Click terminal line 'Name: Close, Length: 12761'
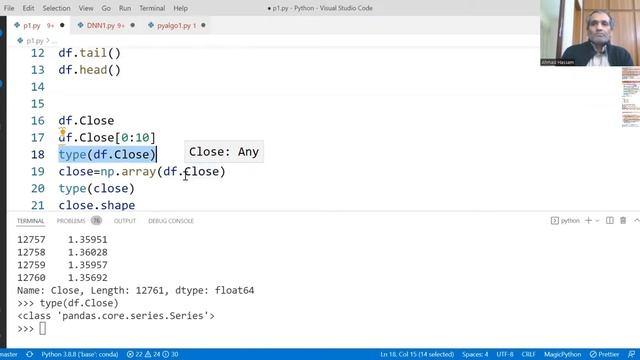The width and height of the screenshot is (640, 360). click(136, 291)
